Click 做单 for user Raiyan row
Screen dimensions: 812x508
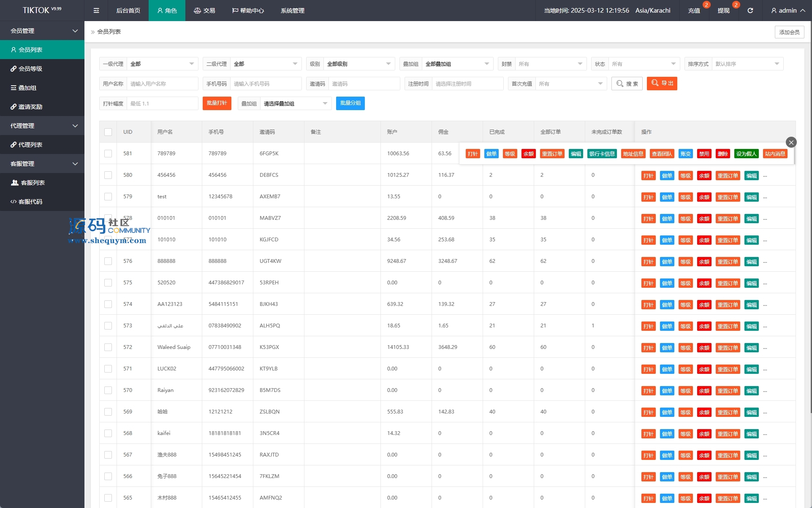pyautogui.click(x=667, y=391)
